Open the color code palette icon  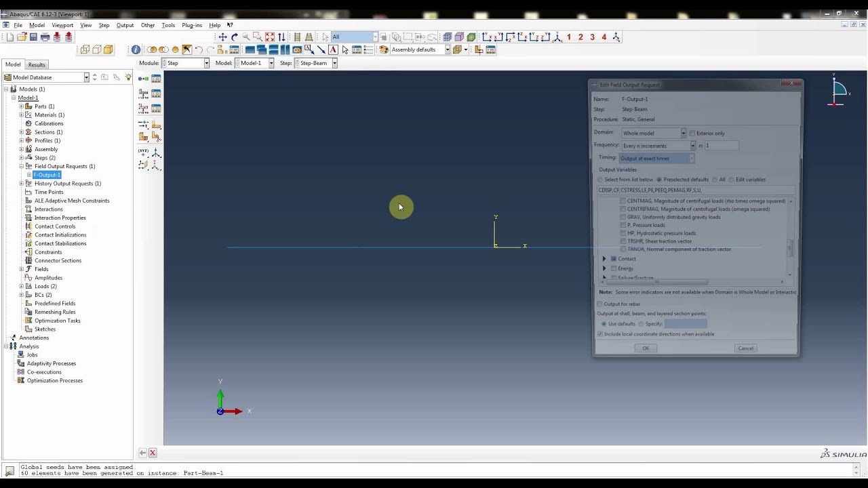pos(384,49)
